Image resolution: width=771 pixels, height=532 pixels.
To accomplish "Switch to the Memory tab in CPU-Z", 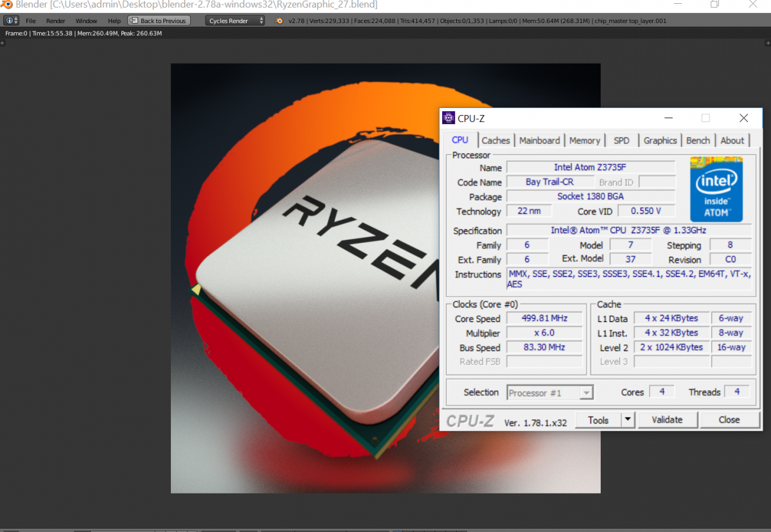I will [585, 141].
